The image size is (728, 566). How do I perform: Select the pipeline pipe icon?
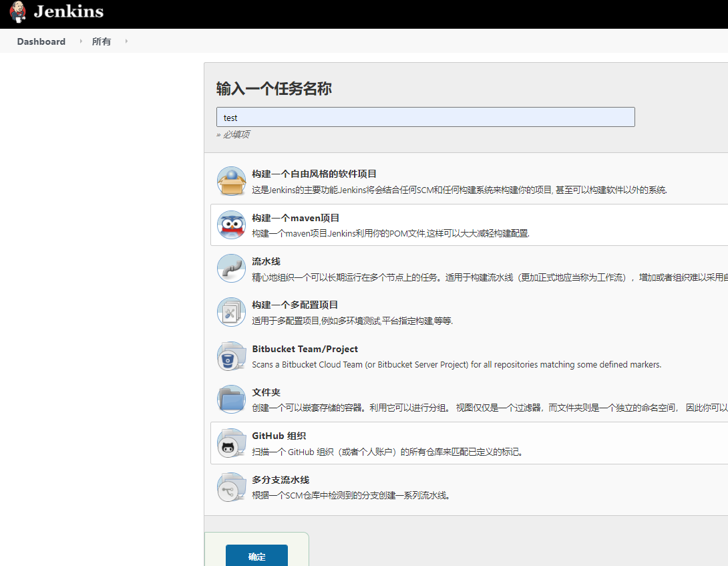click(x=231, y=269)
